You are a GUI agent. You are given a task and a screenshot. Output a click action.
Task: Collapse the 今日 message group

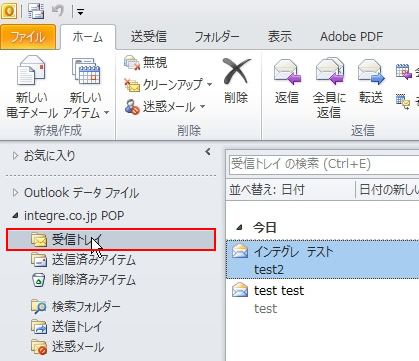pos(239,228)
